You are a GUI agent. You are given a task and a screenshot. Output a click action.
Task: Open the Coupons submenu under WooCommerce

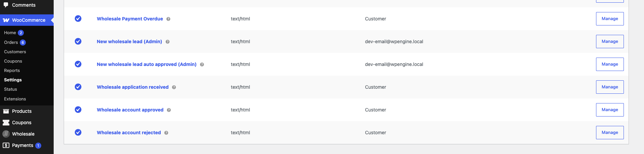[x=13, y=61]
